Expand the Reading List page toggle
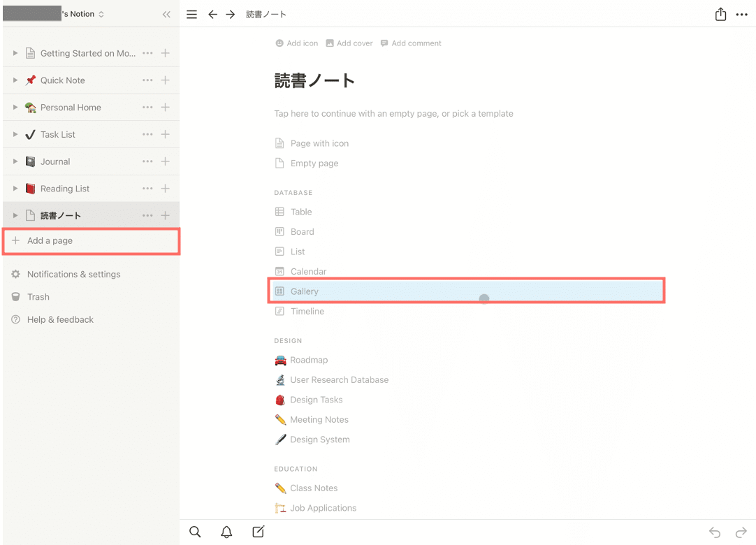 point(15,189)
